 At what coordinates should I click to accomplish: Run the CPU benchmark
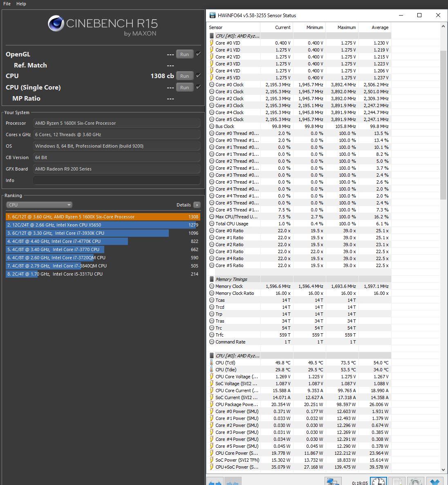pyautogui.click(x=185, y=76)
